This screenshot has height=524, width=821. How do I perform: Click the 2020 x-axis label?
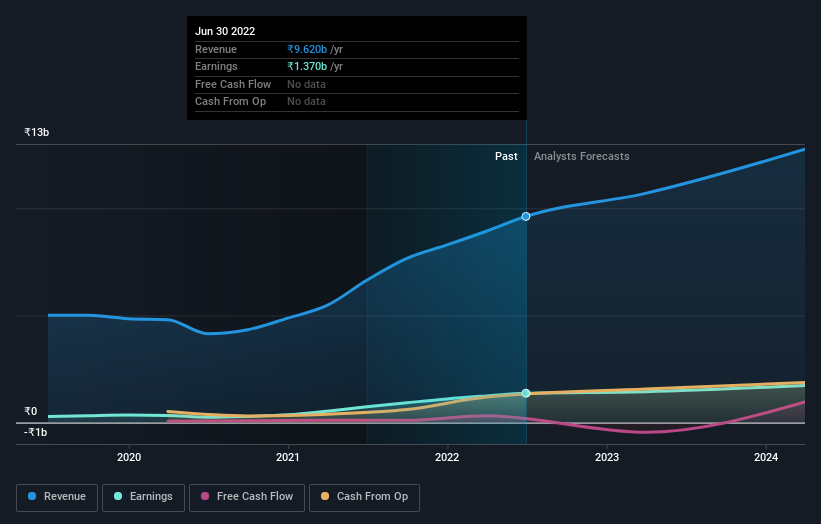click(x=129, y=458)
